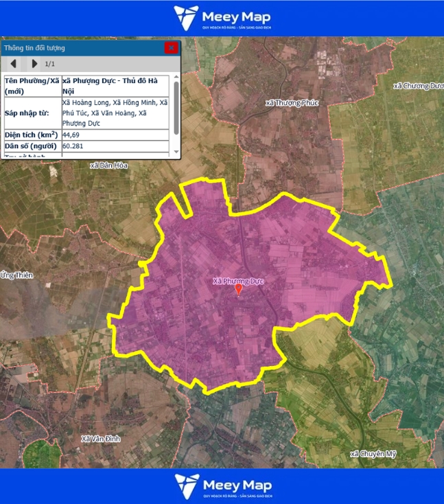Click the xã Vân Đình map label
Viewport: 444px width, 504px height.
[x=100, y=439]
